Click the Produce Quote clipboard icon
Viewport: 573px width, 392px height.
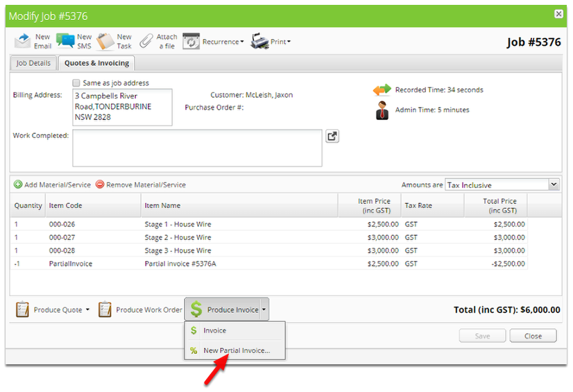(22, 309)
